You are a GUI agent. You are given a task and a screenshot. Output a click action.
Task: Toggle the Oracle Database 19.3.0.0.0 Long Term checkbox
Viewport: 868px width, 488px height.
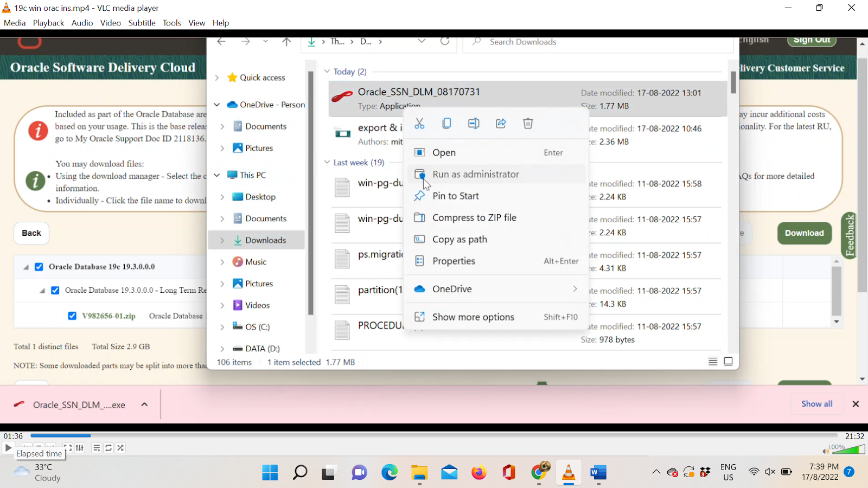[55, 291]
